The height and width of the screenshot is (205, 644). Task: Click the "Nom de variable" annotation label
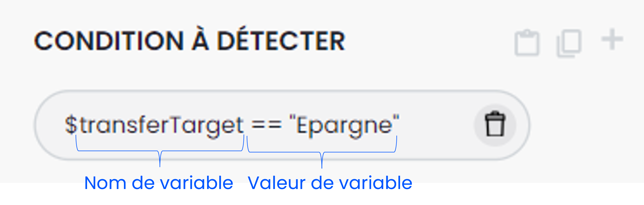click(x=159, y=183)
